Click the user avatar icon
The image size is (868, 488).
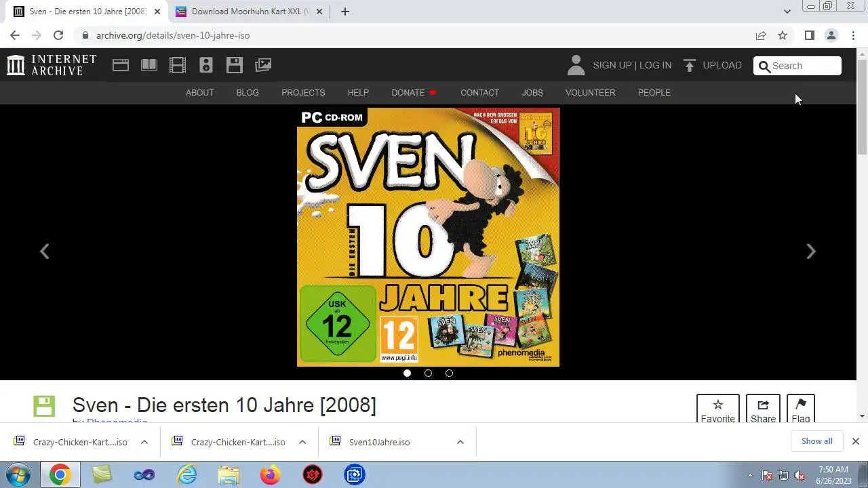tap(576, 65)
